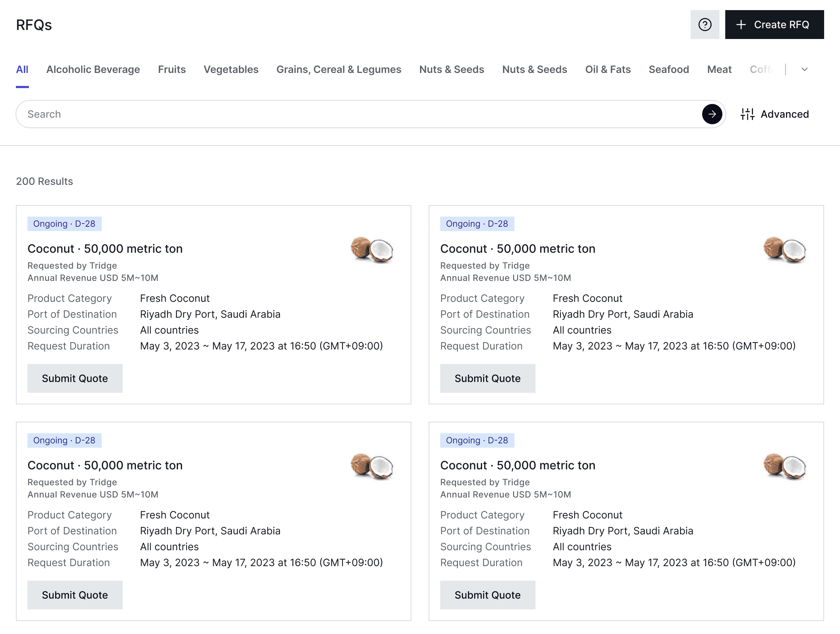Click coconut image on bottom-left card
840x634 pixels.
click(x=371, y=466)
